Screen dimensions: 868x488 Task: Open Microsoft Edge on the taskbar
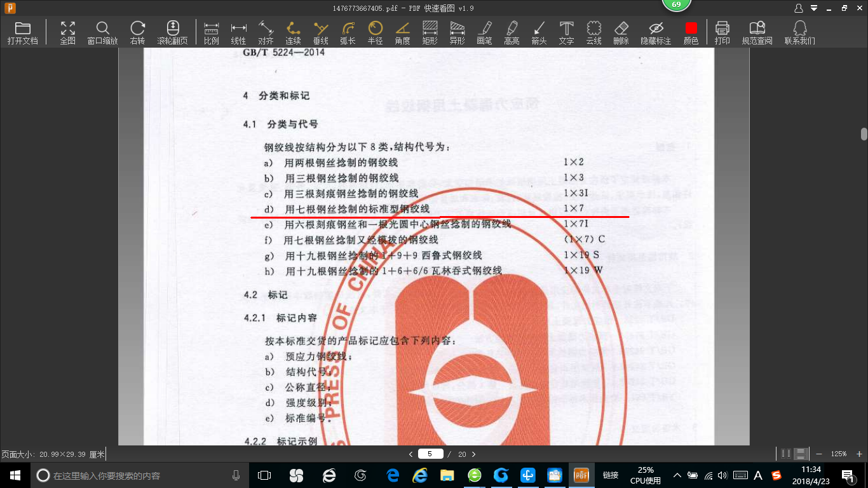[393, 475]
